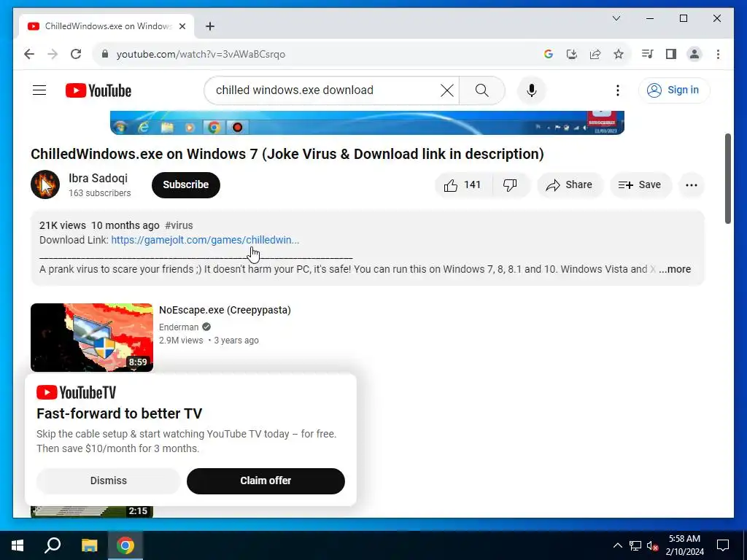Share this page from address bar

click(595, 54)
